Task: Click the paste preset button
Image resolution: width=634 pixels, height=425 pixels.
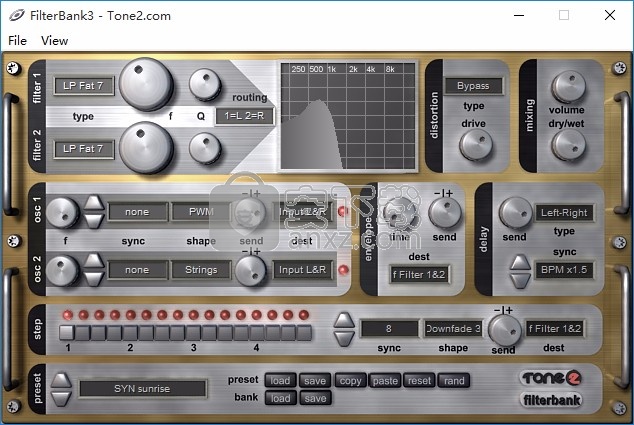Action: 385,381
